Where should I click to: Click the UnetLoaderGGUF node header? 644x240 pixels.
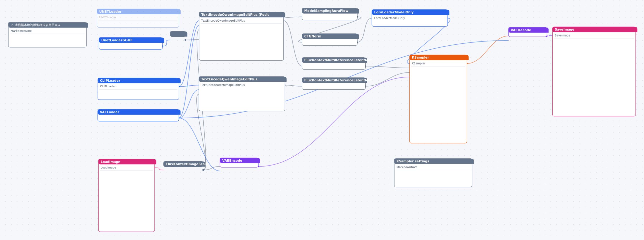coord(131,40)
